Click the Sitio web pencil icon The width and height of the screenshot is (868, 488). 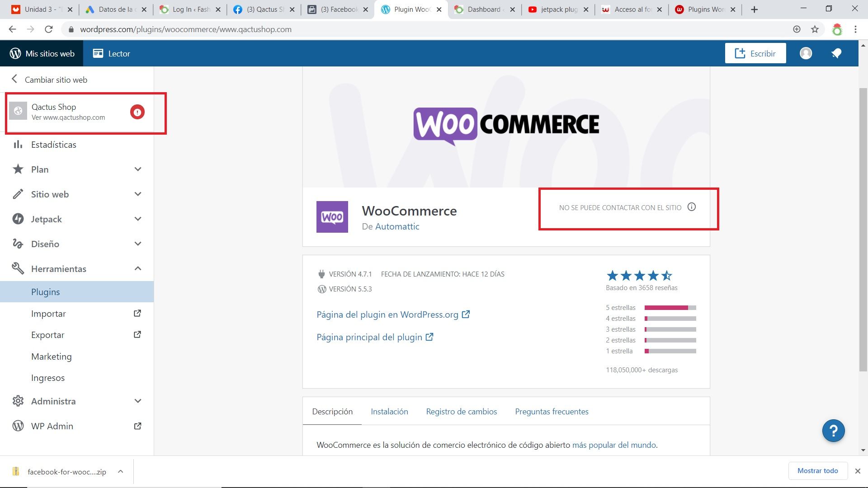pyautogui.click(x=18, y=194)
